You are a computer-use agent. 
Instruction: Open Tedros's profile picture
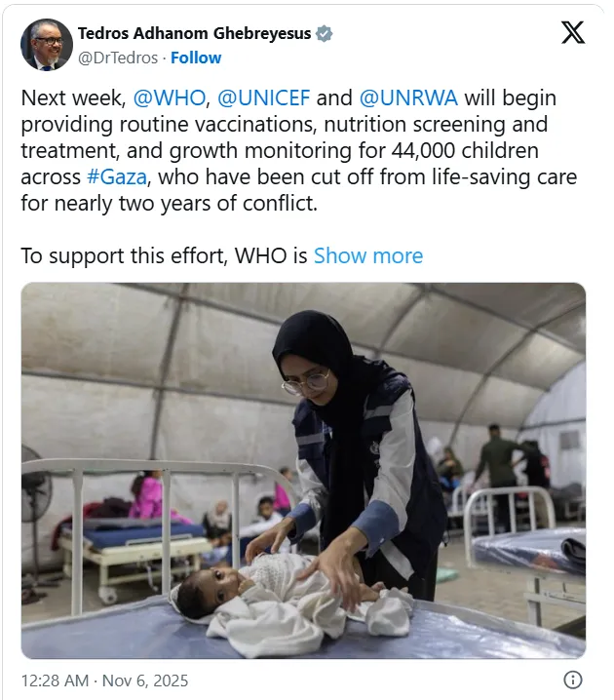pyautogui.click(x=47, y=45)
